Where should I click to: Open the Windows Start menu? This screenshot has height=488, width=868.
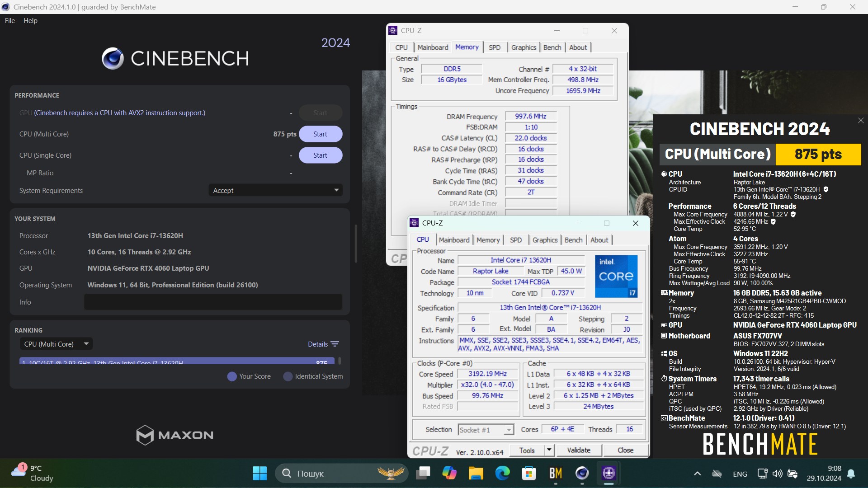pyautogui.click(x=259, y=474)
